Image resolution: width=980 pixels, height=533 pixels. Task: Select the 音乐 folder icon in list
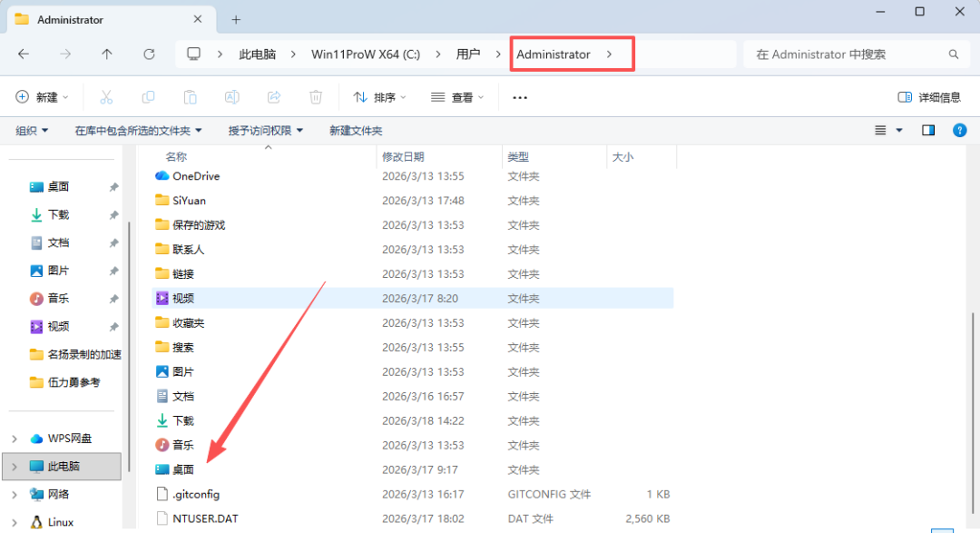(162, 445)
